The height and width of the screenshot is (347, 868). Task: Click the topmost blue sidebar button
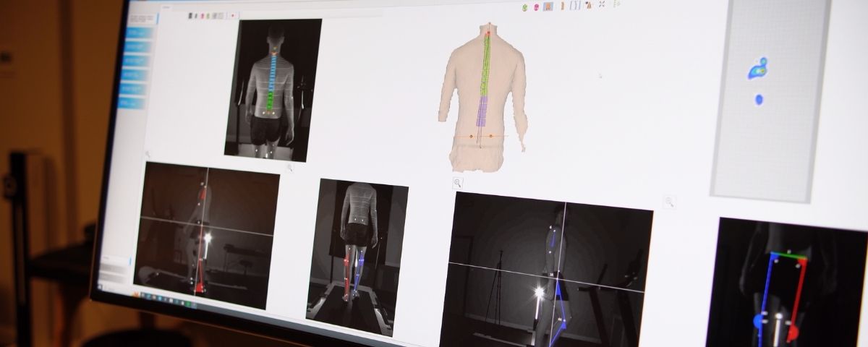tap(140, 33)
